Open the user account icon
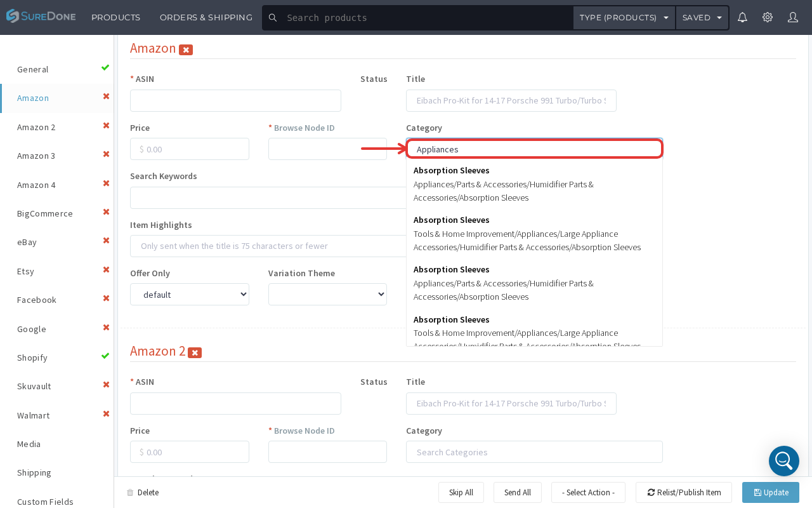This screenshot has width=812, height=508. (793, 17)
